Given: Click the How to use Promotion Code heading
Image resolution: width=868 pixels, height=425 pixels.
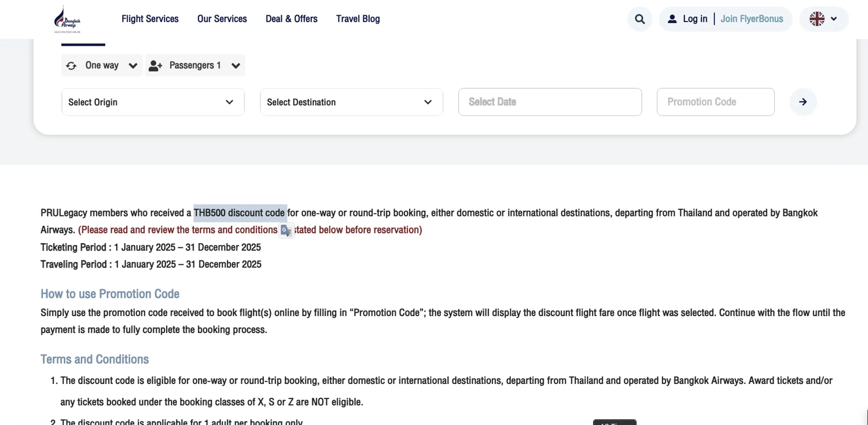Looking at the screenshot, I should pos(110,294).
